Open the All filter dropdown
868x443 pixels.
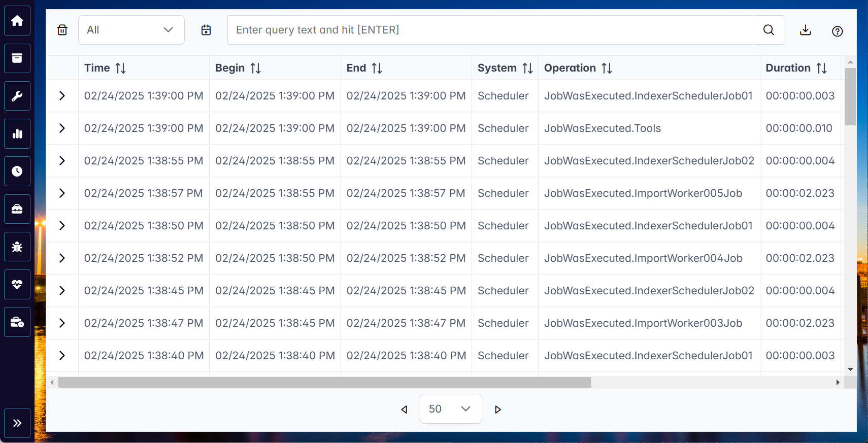(131, 30)
